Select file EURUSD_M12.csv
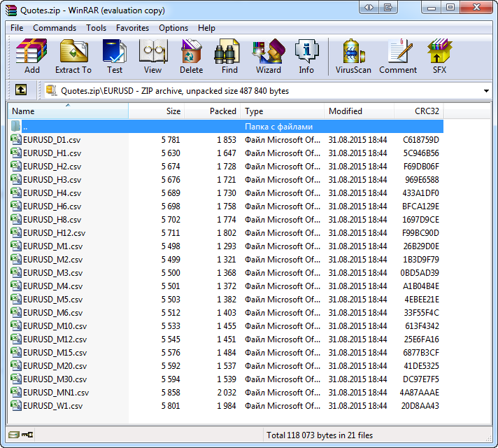 pos(225,339)
